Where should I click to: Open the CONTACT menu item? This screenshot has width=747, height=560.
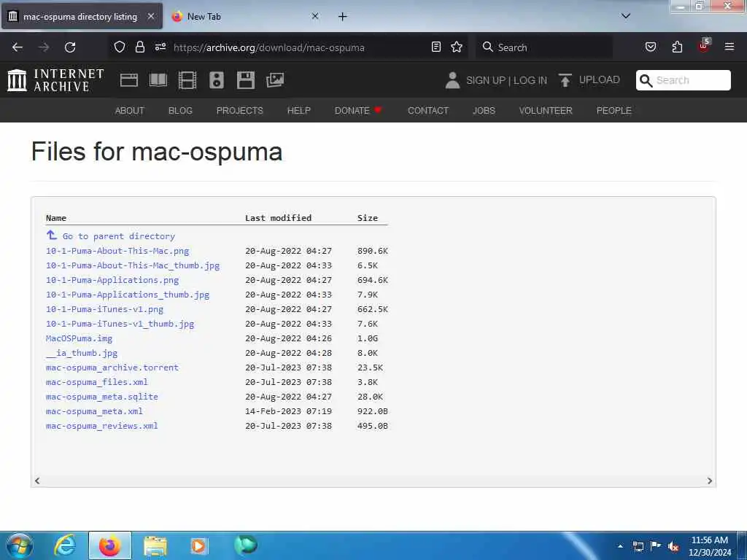[x=428, y=111]
